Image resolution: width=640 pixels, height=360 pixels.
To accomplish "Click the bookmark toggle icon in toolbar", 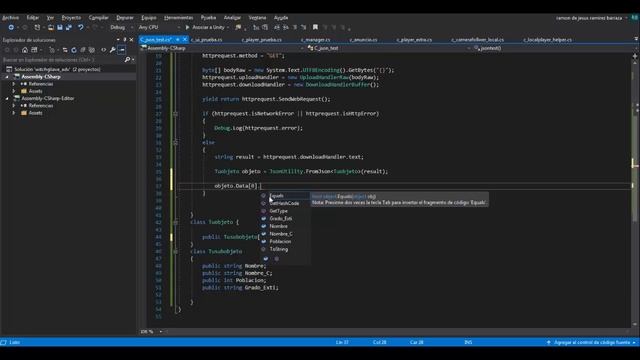I will point(315,27).
